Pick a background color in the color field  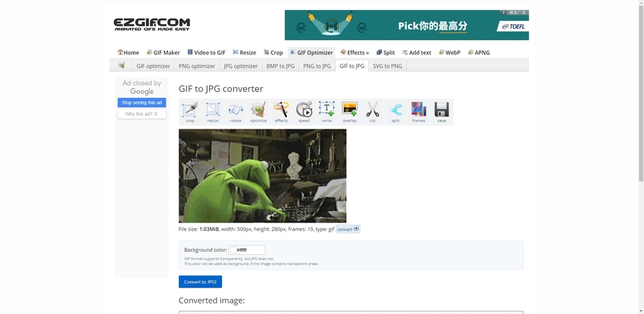pyautogui.click(x=247, y=250)
